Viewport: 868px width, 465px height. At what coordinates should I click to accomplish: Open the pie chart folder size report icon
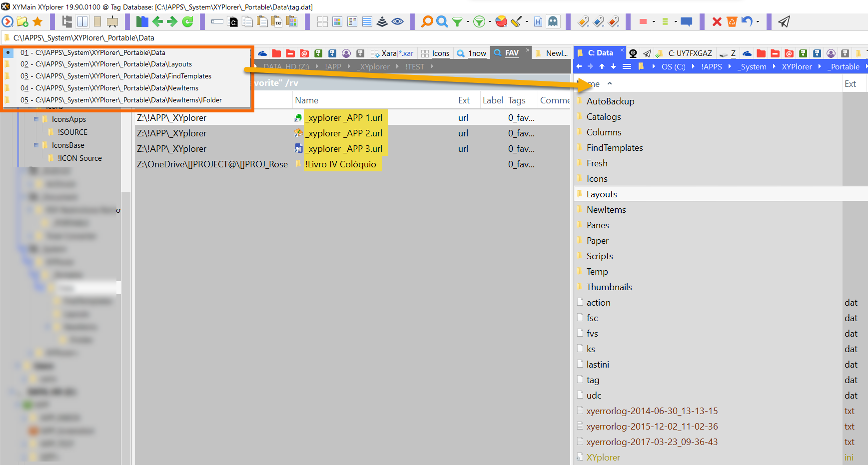coord(501,21)
